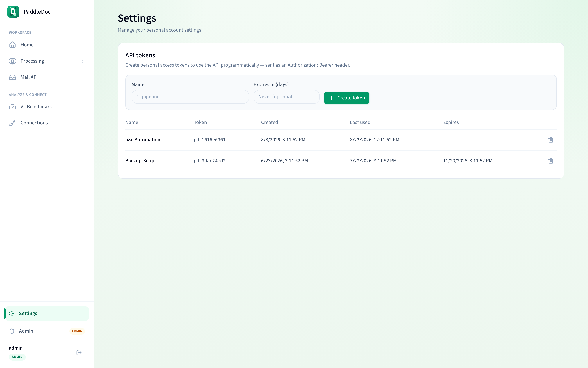The height and width of the screenshot is (368, 588).
Task: Go to VL Benchmark
Action: tap(47, 107)
